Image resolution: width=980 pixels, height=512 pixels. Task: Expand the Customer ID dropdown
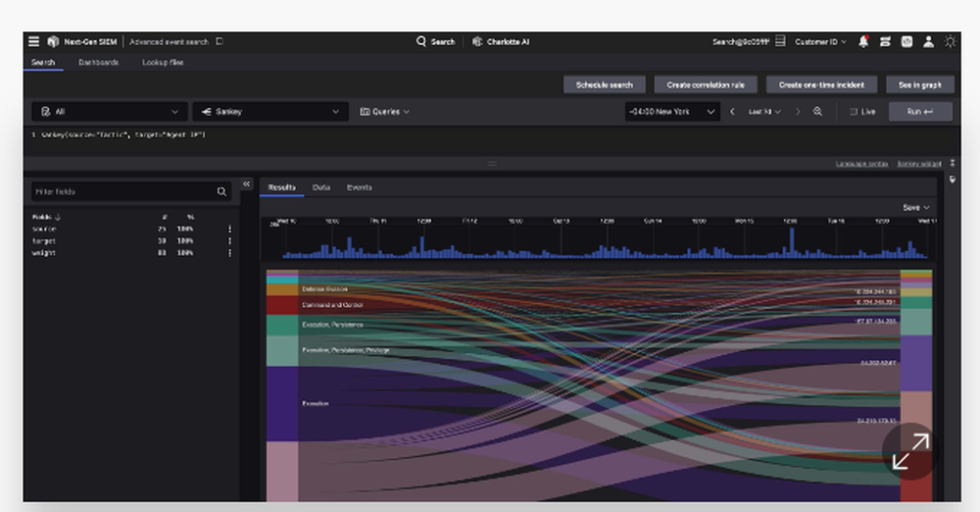click(x=820, y=41)
